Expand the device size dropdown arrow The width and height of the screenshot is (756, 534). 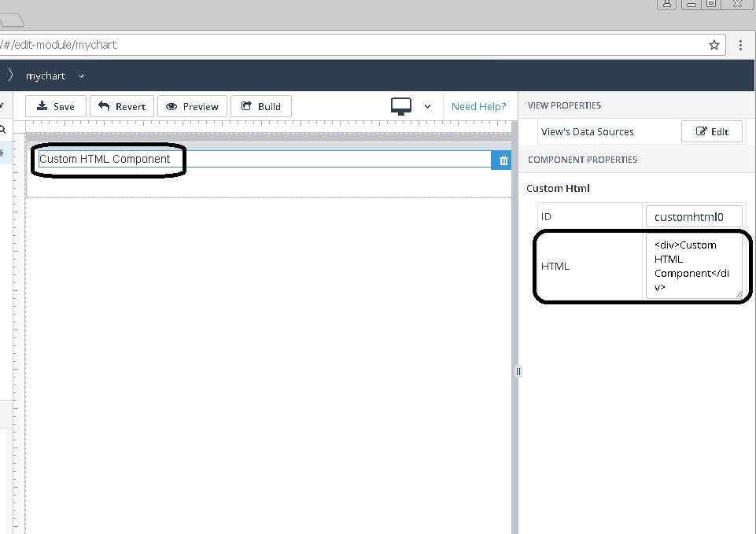pos(427,106)
